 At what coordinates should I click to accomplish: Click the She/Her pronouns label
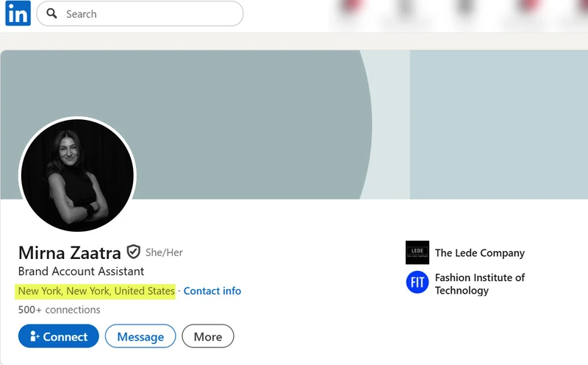164,252
